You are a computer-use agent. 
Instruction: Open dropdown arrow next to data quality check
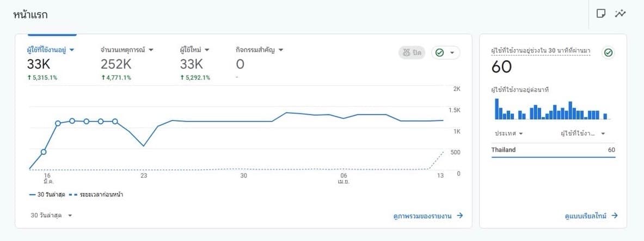[x=452, y=53]
